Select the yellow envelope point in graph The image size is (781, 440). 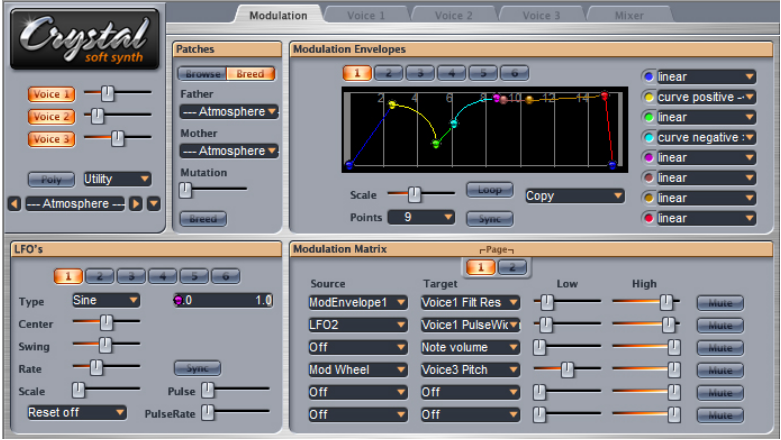coord(392,104)
